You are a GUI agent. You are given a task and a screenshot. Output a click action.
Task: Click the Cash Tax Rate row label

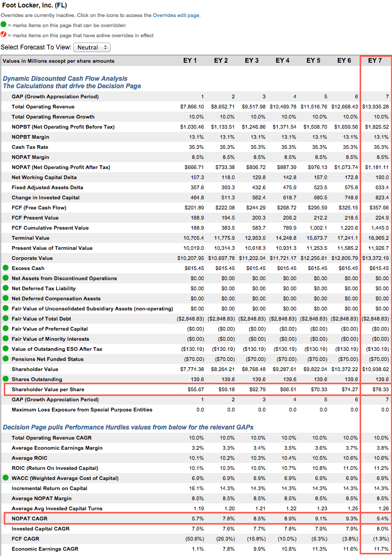pyautogui.click(x=30, y=147)
